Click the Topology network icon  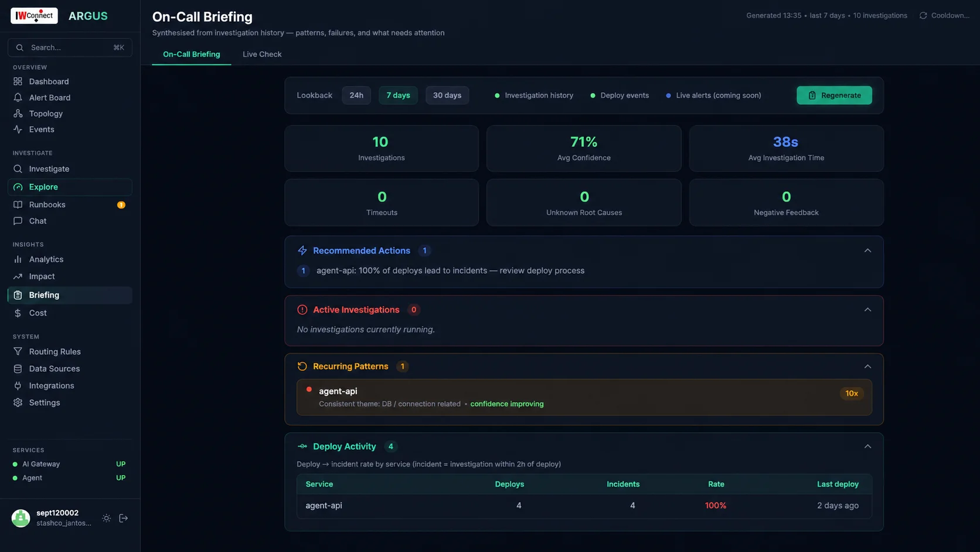[x=18, y=113]
